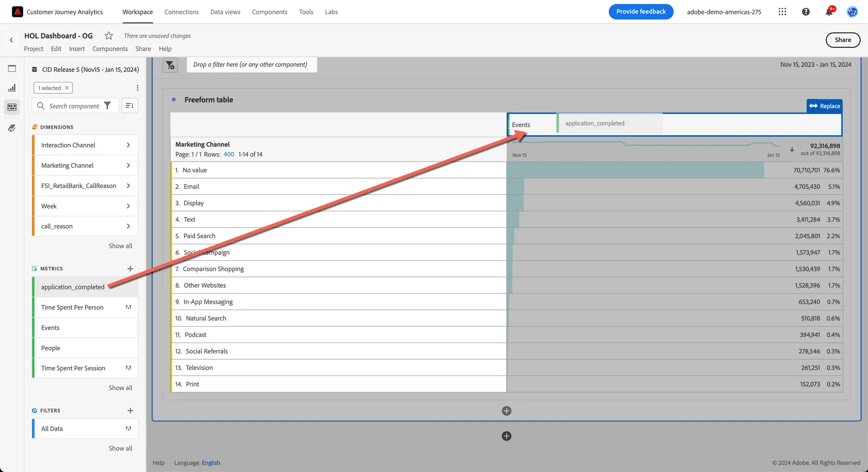This screenshot has height=472, width=868.
Task: Click the footer Help link
Action: coord(158,463)
